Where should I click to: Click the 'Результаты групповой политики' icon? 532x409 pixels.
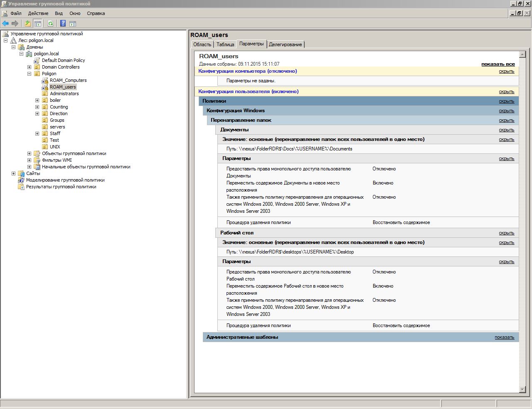[x=21, y=187]
